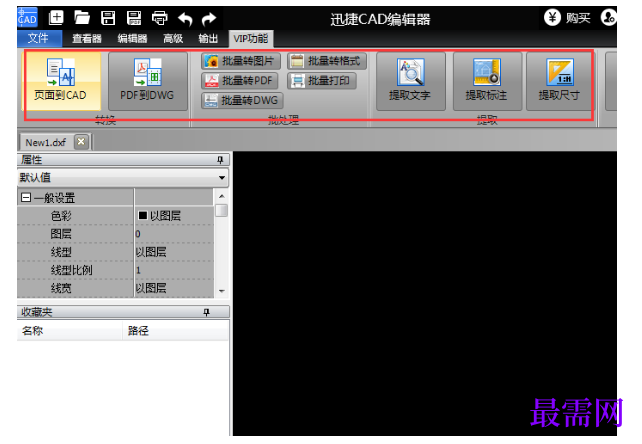The image size is (642, 444).
Task: Close the New1.dxf document tab
Action: [81, 142]
